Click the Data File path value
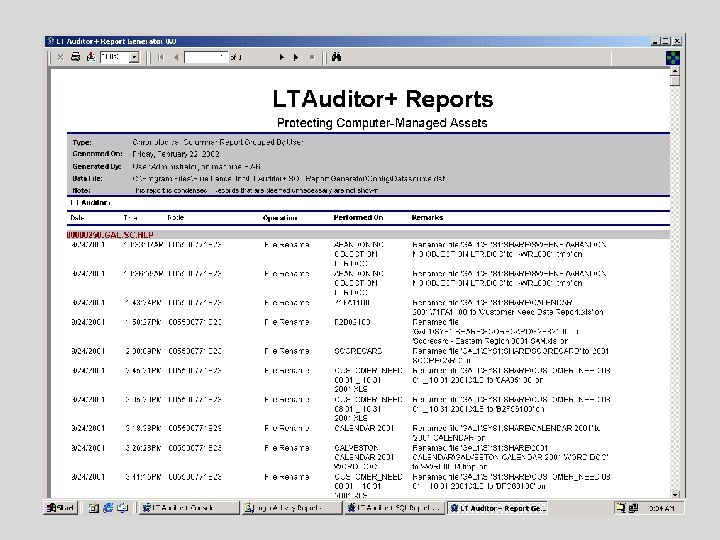Screen dimensions: 720x540 click(x=289, y=179)
